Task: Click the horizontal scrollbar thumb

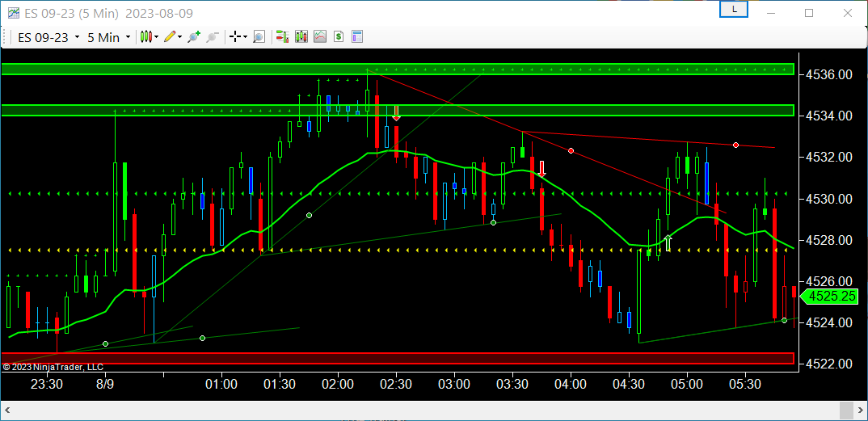Action: [x=846, y=410]
